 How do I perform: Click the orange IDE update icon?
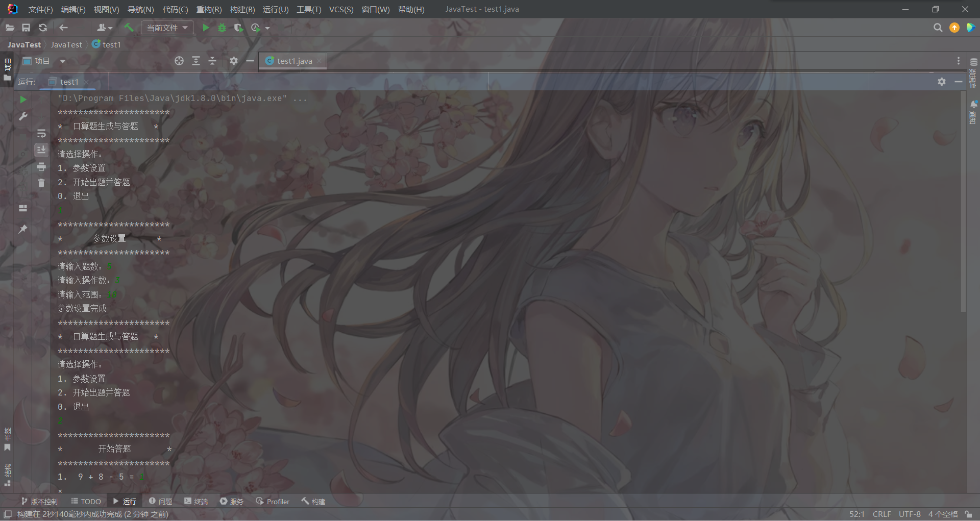[x=954, y=28]
